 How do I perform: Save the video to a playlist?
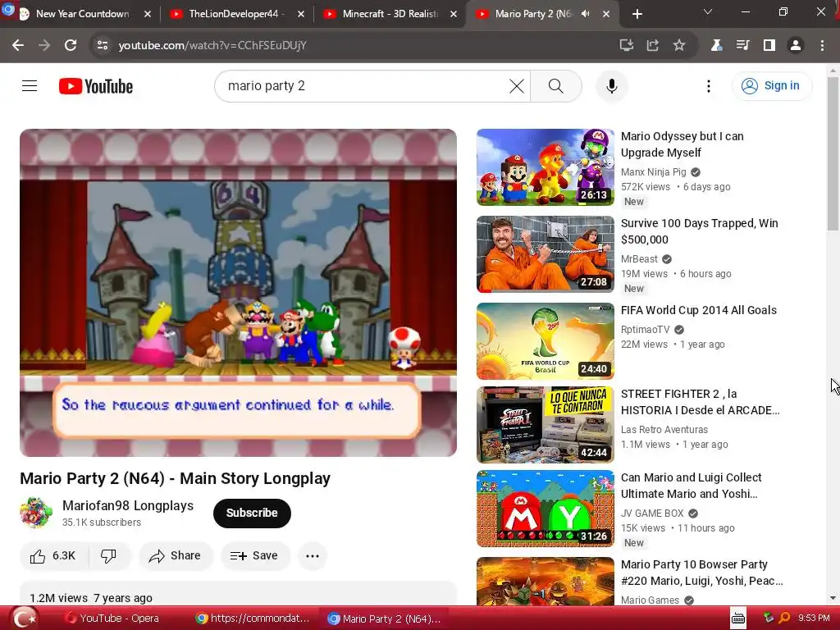(254, 555)
